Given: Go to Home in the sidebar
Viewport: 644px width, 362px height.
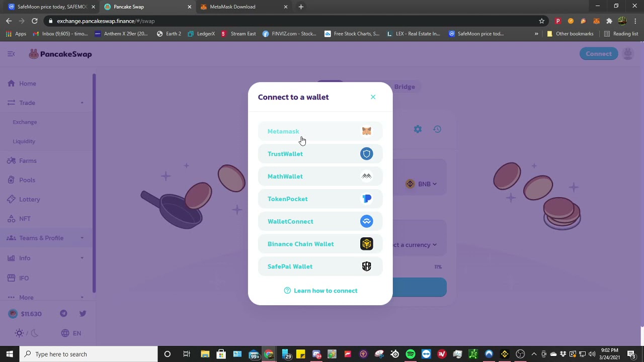Looking at the screenshot, I should coord(46,83).
